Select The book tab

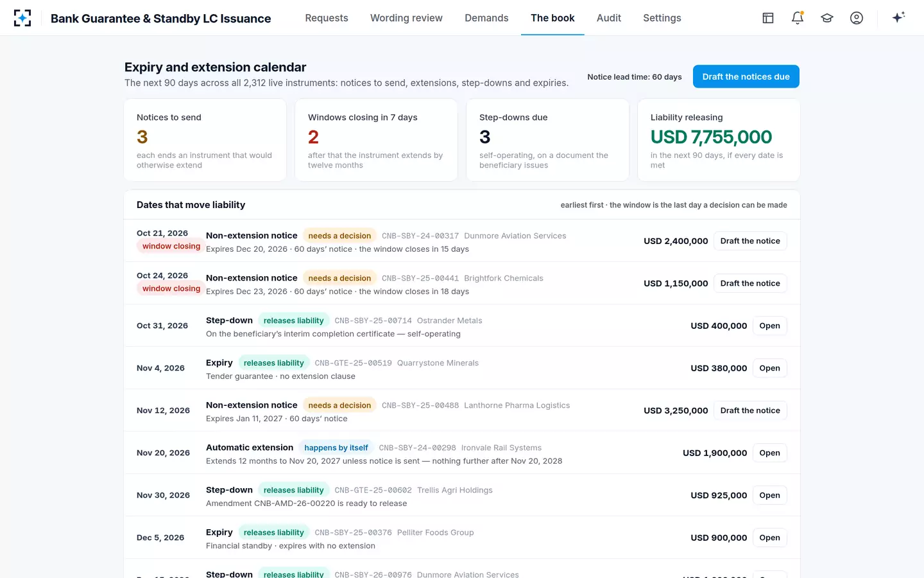tap(552, 18)
